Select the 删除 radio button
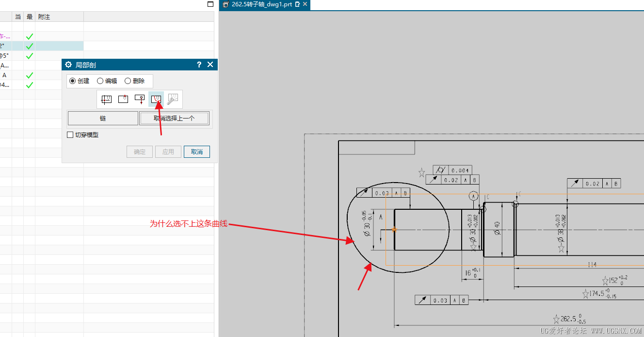The image size is (644, 337). pos(128,81)
